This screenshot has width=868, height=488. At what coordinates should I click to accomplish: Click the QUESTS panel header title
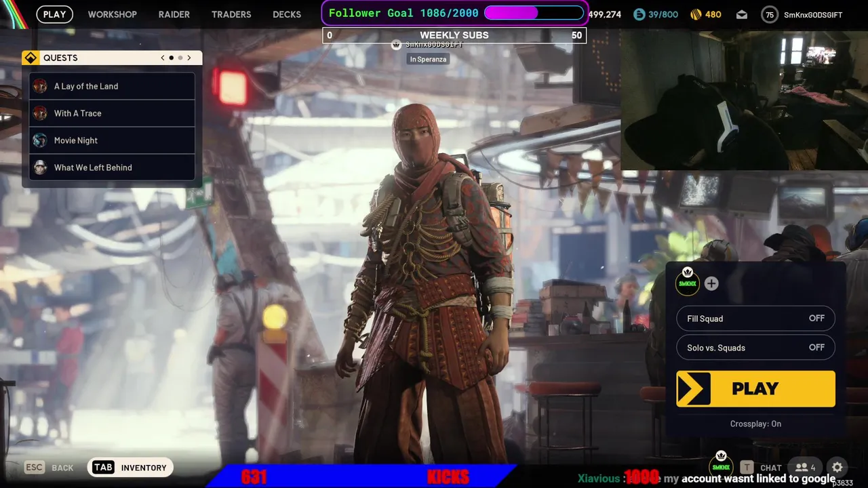click(x=60, y=58)
